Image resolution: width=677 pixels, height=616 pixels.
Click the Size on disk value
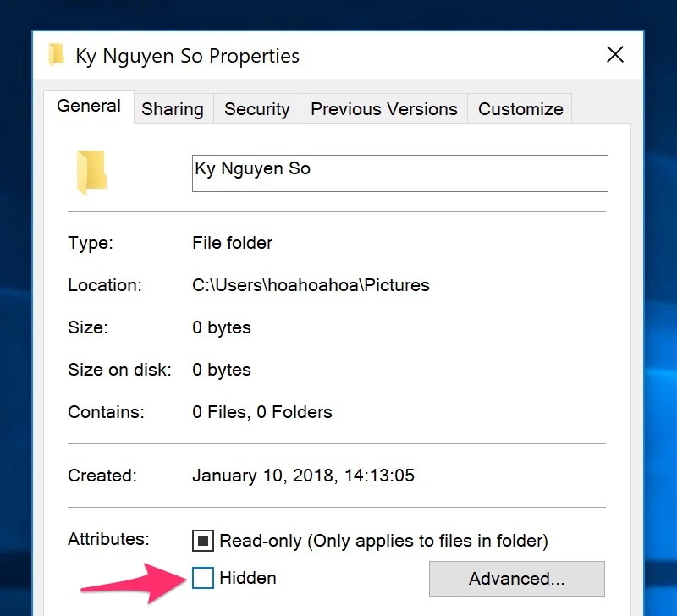click(x=221, y=370)
